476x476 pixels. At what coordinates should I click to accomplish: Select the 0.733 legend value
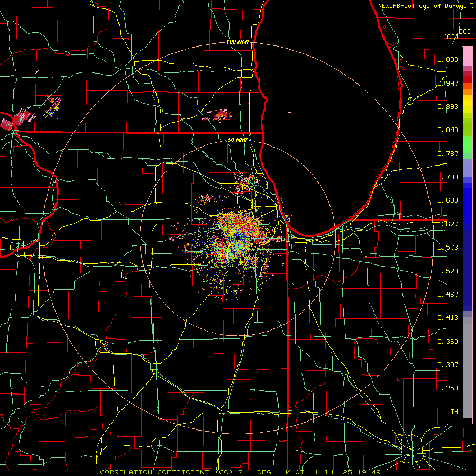448,177
